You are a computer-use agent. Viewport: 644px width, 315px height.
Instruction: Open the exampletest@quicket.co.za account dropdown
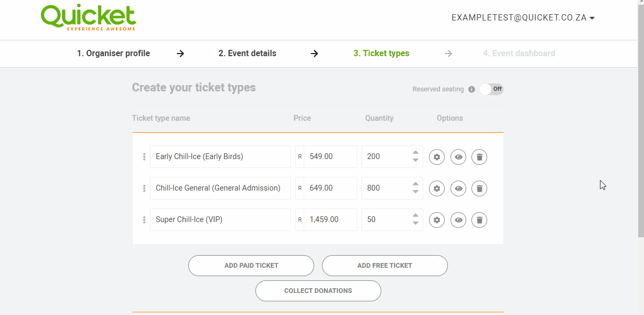click(523, 18)
